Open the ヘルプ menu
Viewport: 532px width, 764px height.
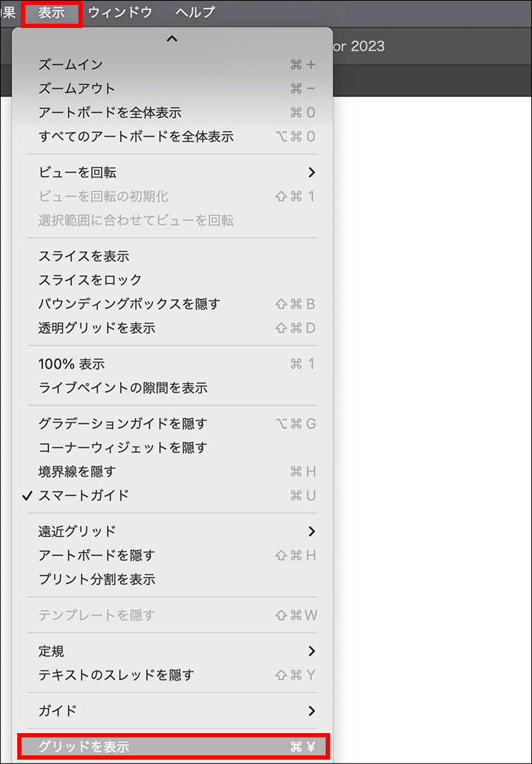click(x=194, y=12)
